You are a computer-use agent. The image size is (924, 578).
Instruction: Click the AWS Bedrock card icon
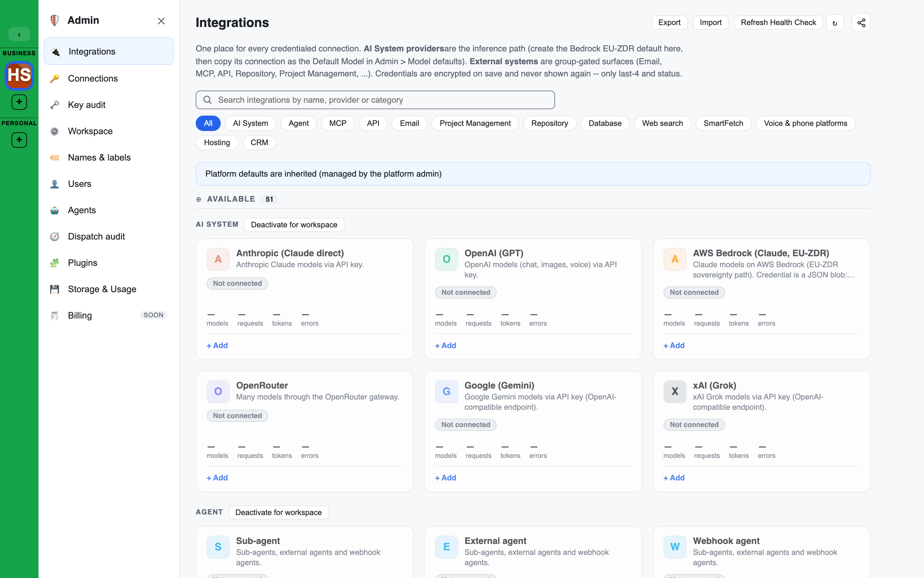675,259
